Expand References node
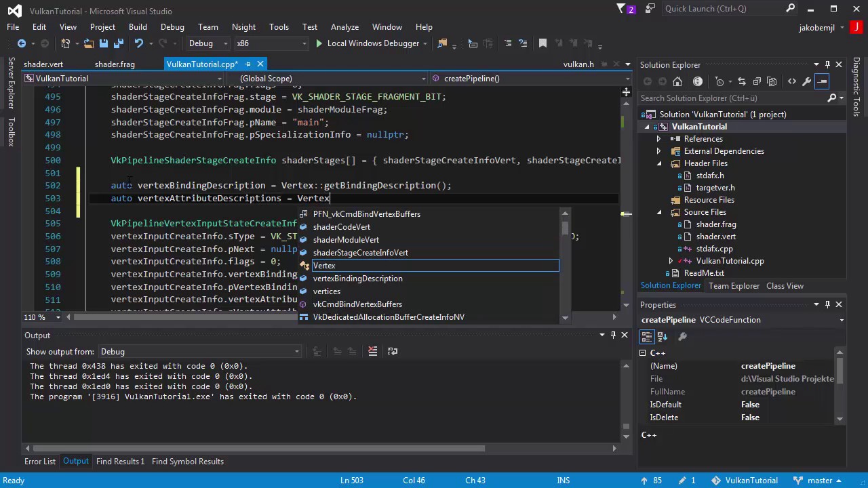 (x=659, y=139)
